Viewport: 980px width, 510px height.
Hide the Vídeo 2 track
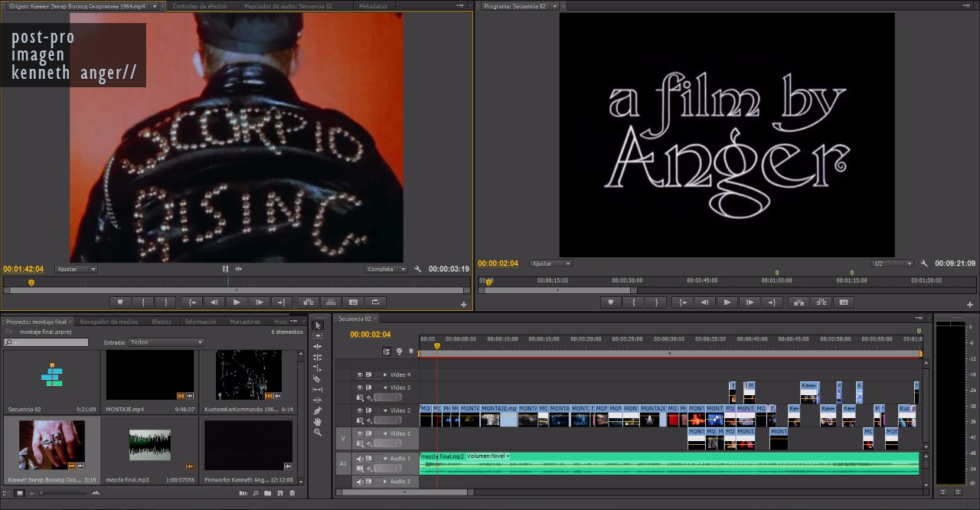(x=359, y=410)
